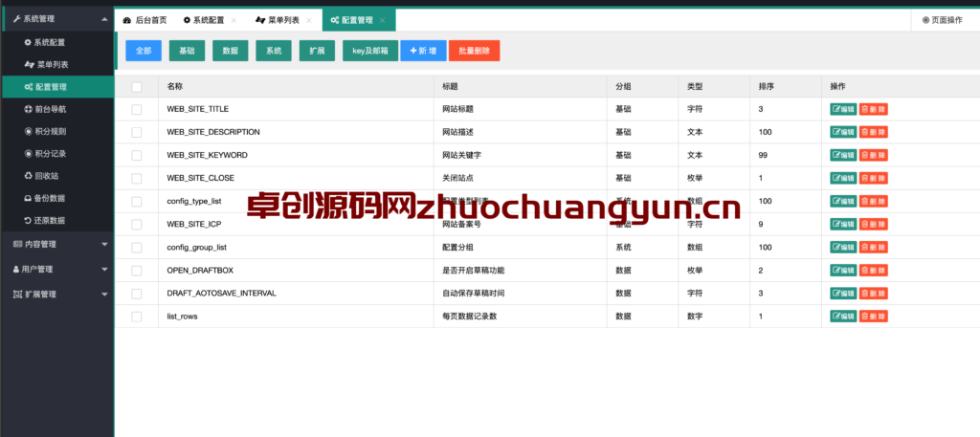The width and height of the screenshot is (980, 437).
Task: Edit the WEB_SITE_DESCRIPTION config
Action: (x=843, y=132)
